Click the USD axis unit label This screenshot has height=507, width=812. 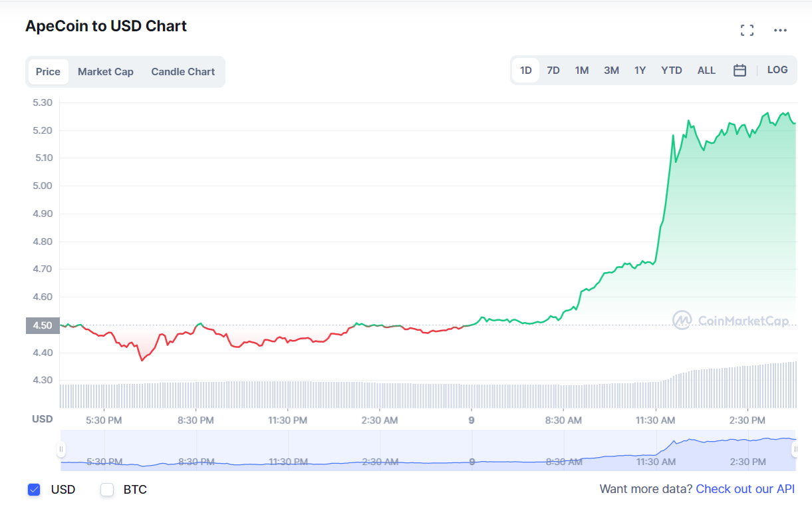click(43, 419)
